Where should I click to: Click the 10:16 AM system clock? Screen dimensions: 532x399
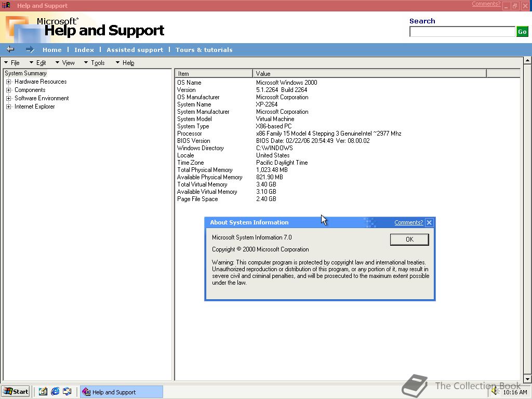click(515, 392)
